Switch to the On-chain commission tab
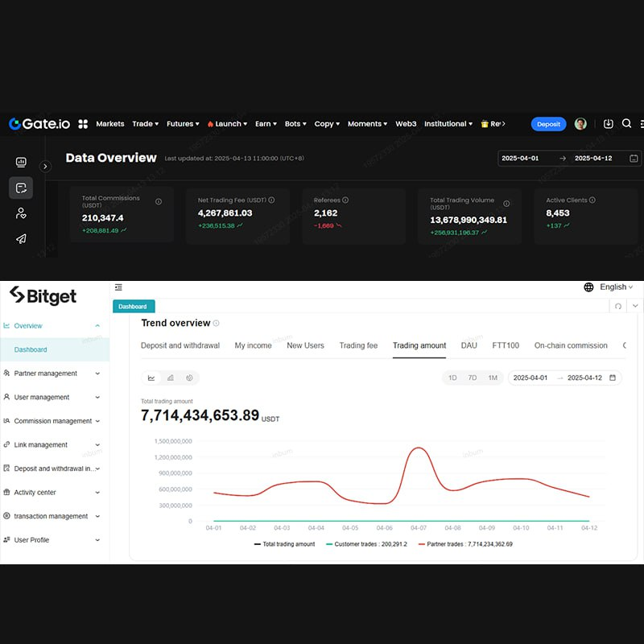 tap(571, 345)
